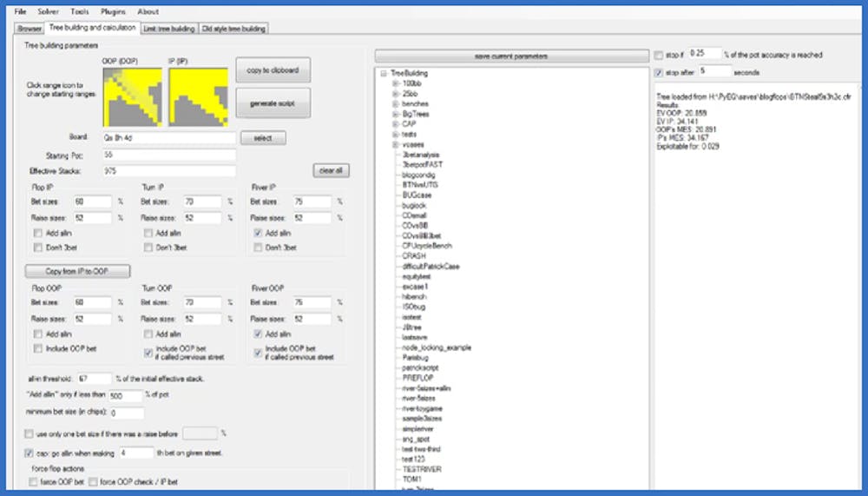The height and width of the screenshot is (496, 868).
Task: Click the select board button
Action: point(263,138)
